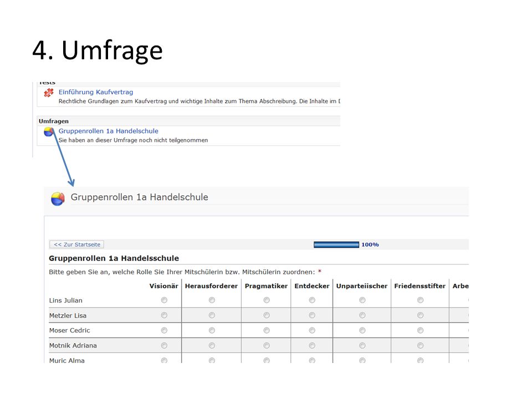Viewport: 532px width, 399px height.
Task: Select Herausforderer for Motnik Adriana
Action: [x=212, y=346]
